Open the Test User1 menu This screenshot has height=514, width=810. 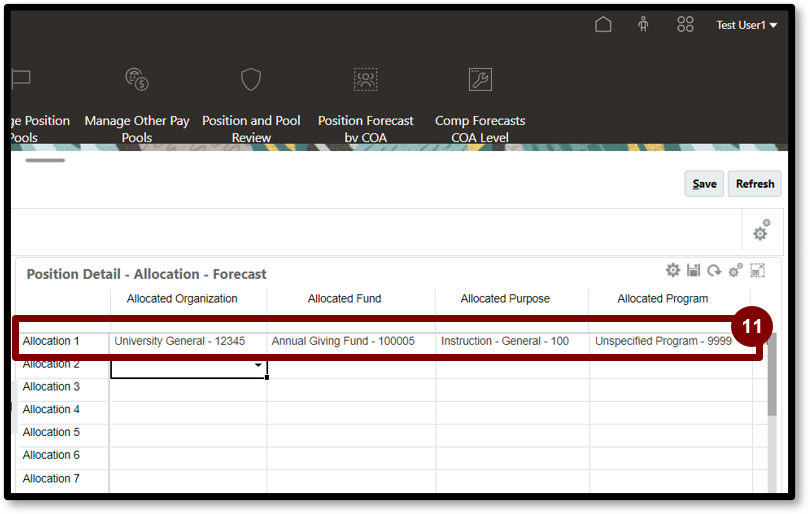point(746,25)
